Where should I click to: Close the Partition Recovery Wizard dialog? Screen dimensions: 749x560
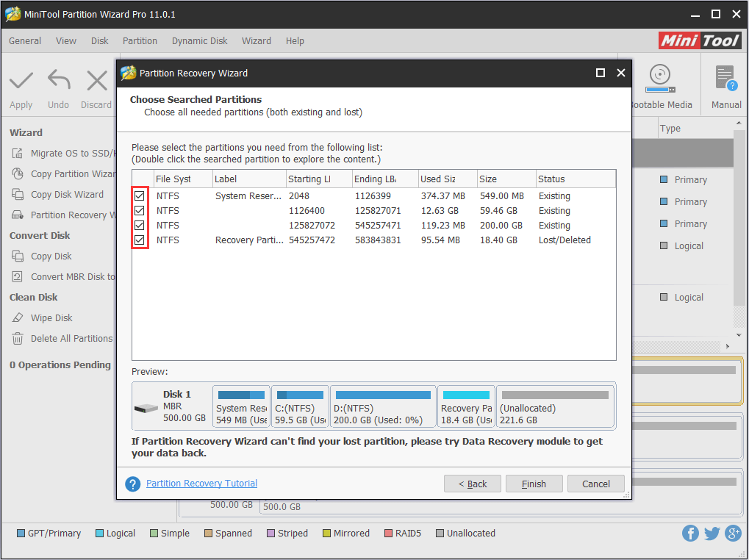[x=621, y=73]
